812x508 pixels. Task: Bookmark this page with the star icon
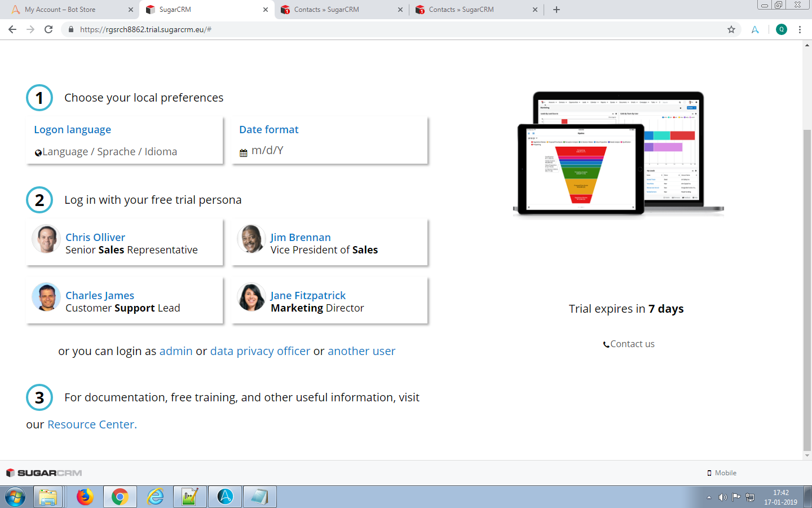pos(731,29)
